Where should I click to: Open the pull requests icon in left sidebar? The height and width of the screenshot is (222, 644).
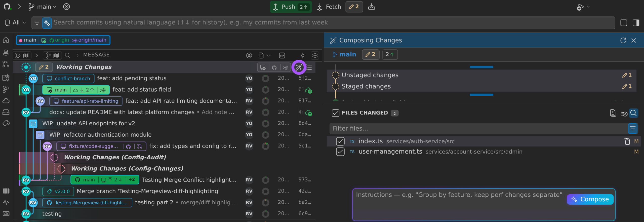pos(6,64)
